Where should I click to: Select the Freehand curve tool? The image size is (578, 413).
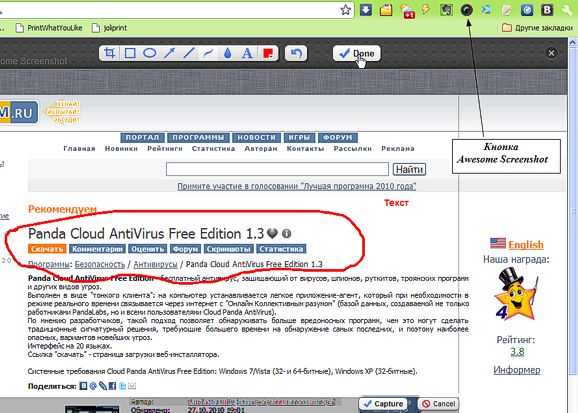point(208,53)
